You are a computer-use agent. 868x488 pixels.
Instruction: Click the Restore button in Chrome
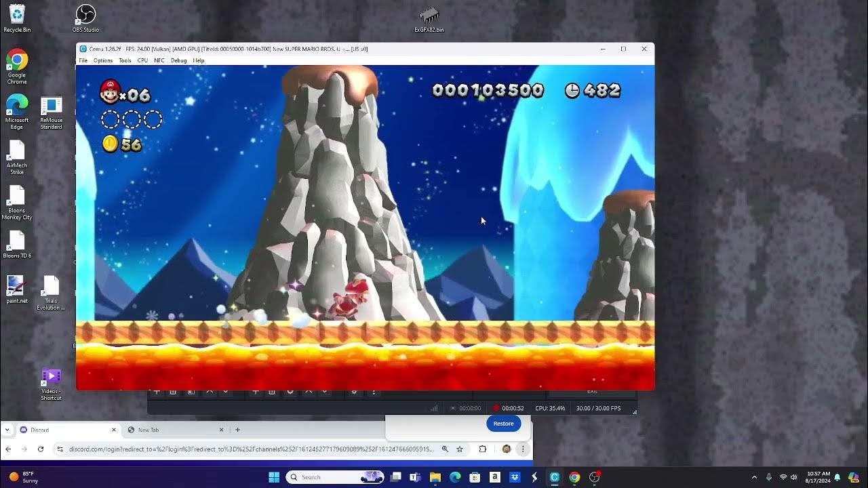[503, 424]
